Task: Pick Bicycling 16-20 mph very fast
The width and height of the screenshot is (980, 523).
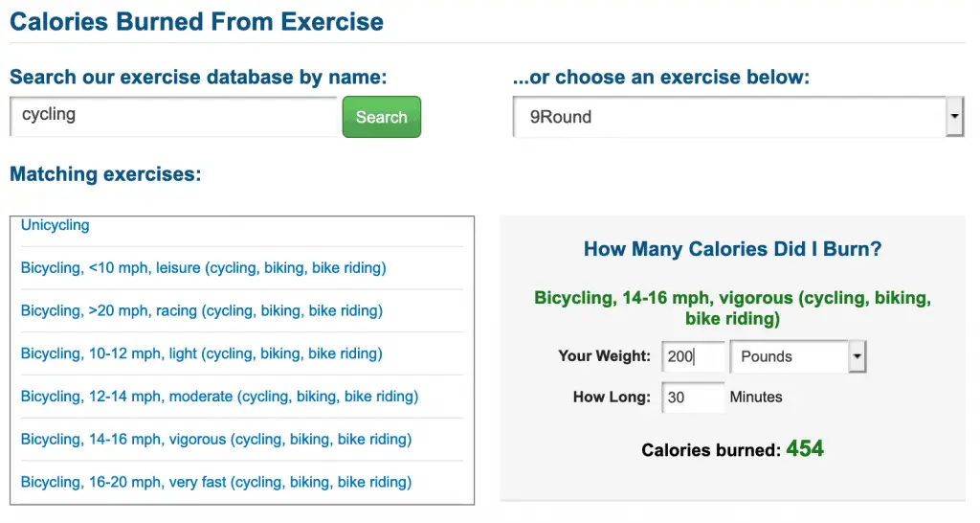Action: tap(216, 483)
